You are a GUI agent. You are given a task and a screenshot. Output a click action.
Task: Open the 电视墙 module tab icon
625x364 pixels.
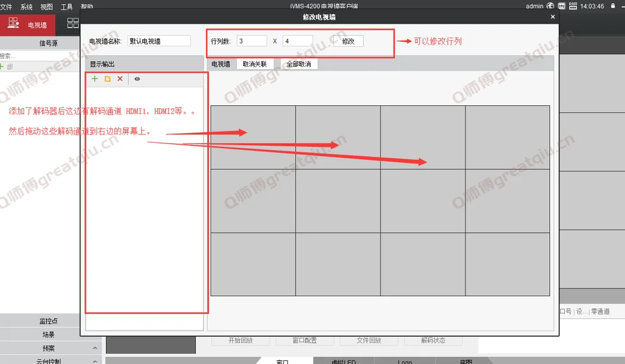13,24
